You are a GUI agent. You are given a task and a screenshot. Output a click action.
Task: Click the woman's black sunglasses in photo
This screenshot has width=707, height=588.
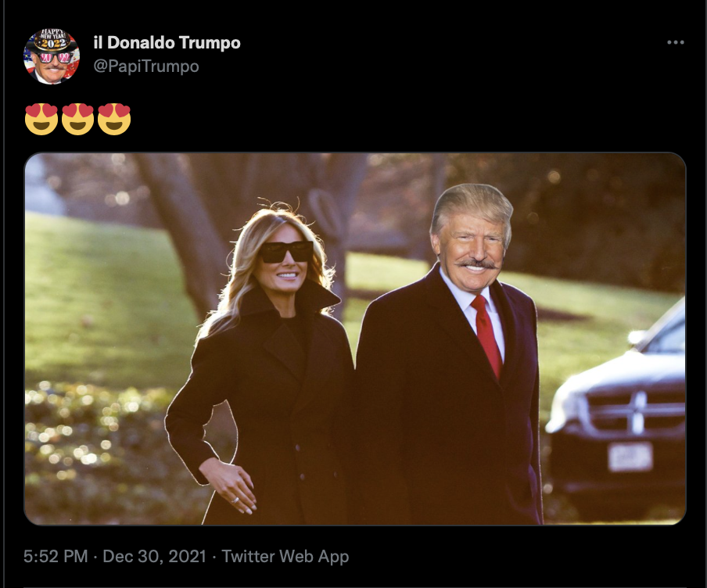tap(286, 252)
